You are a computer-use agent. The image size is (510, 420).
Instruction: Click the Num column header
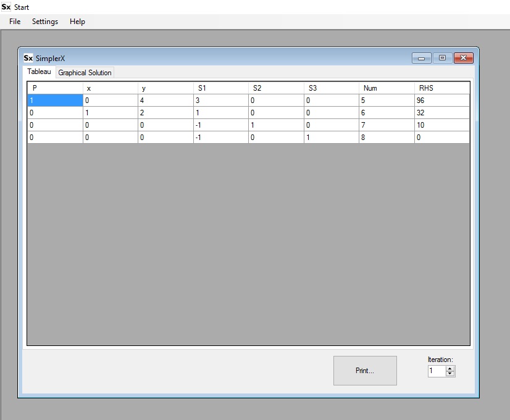pyautogui.click(x=387, y=88)
